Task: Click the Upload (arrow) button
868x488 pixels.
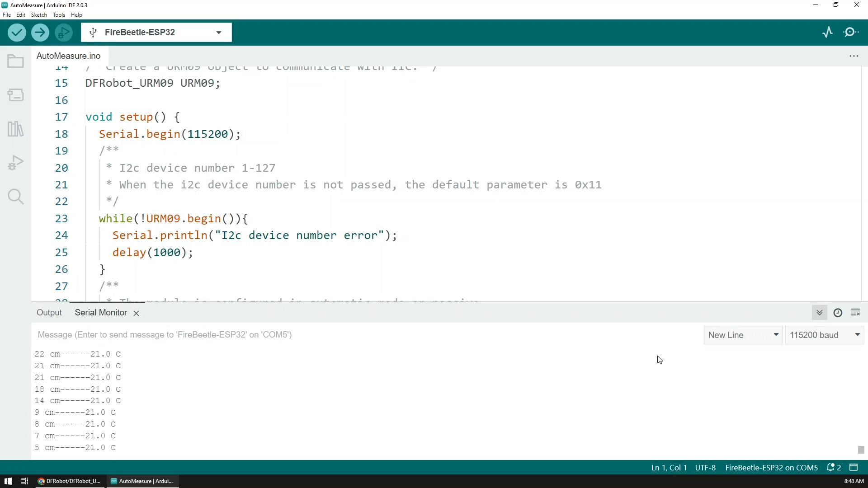Action: click(40, 32)
